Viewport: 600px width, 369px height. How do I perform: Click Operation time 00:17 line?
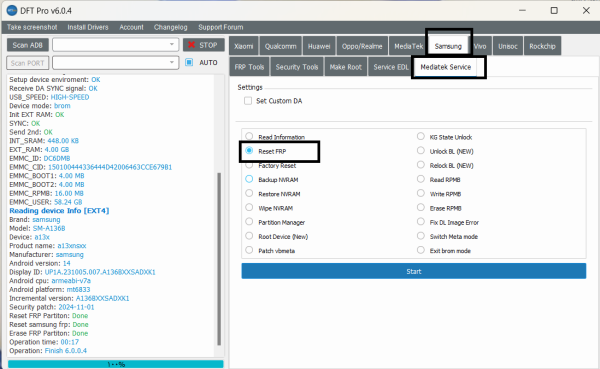(x=44, y=342)
